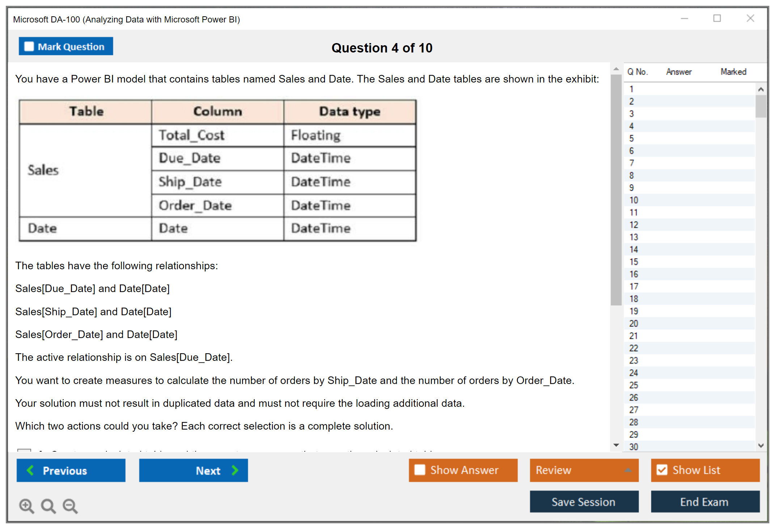Check the Show Answer checkbox

[x=420, y=470]
